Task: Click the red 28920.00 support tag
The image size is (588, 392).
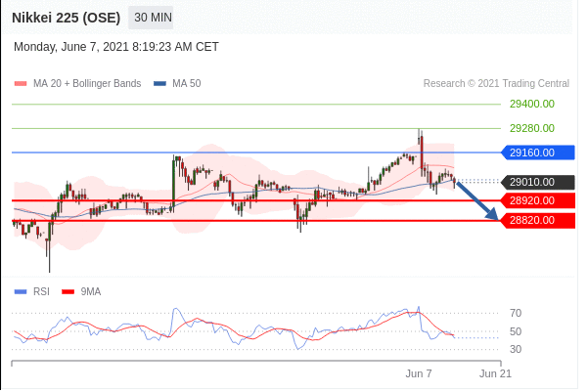Action: pos(538,200)
